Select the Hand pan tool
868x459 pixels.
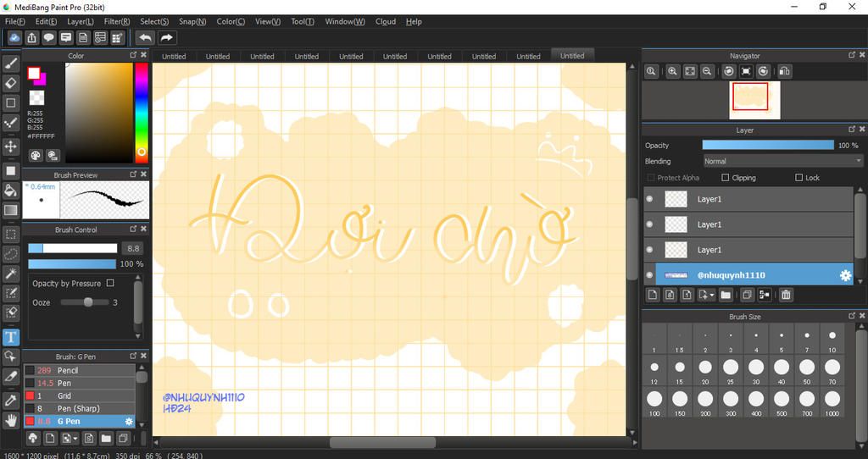coord(10,420)
